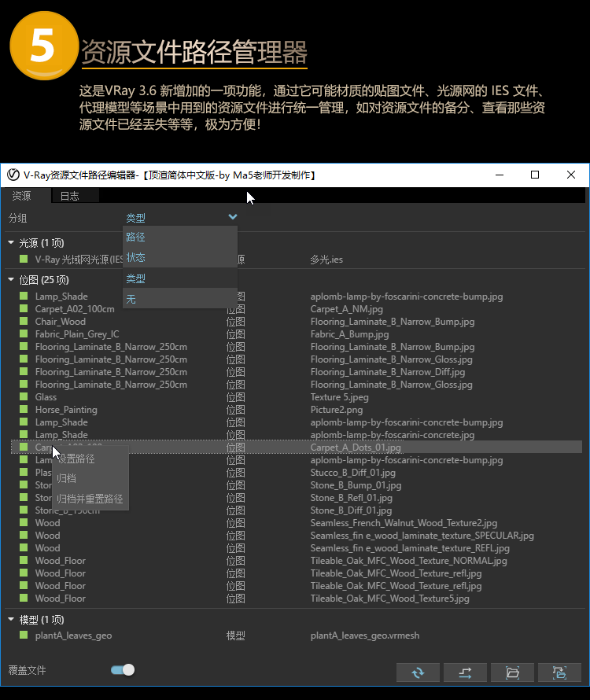Click green status square beside V-Ray IES light
The height and width of the screenshot is (700, 590).
tap(24, 259)
